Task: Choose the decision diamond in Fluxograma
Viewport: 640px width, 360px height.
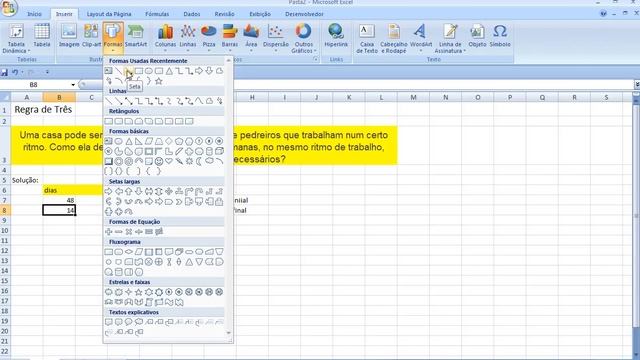Action: [129, 252]
